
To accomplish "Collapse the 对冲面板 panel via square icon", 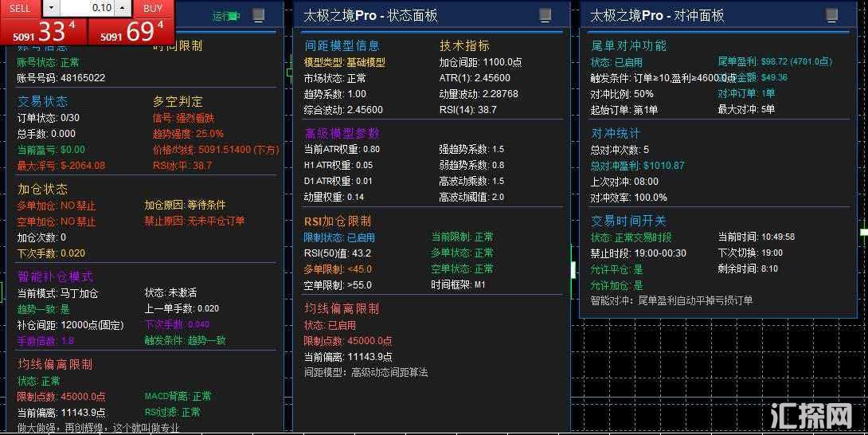I will pyautogui.click(x=831, y=15).
